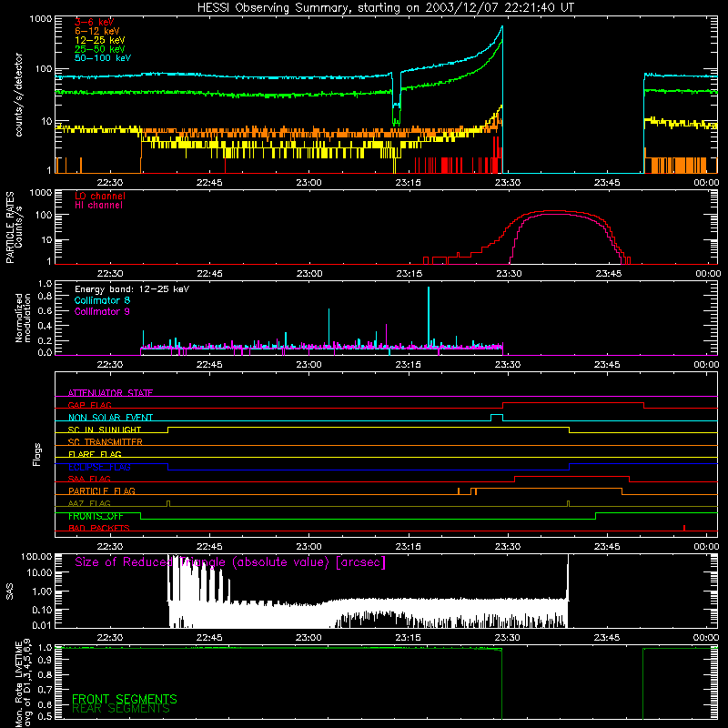Viewport: 728px width, 728px height.
Task: Select the 3-6 keV legend label
Action: pyautogui.click(x=94, y=22)
